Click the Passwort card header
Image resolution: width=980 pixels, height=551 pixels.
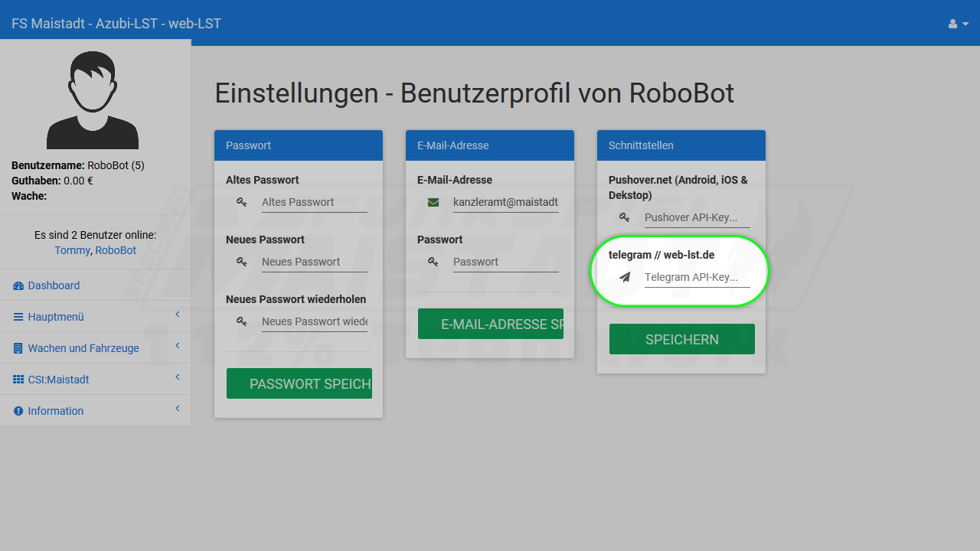[299, 145]
